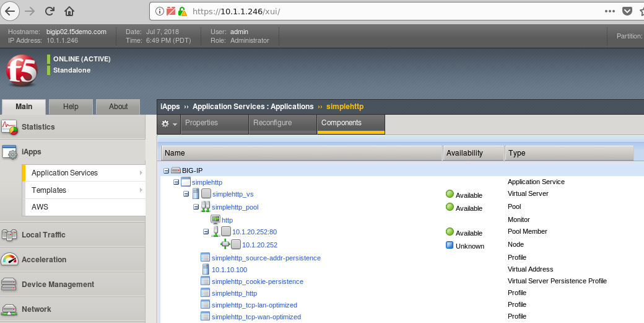Click the Type column header
The width and height of the screenshot is (644, 323).
pyautogui.click(x=569, y=153)
